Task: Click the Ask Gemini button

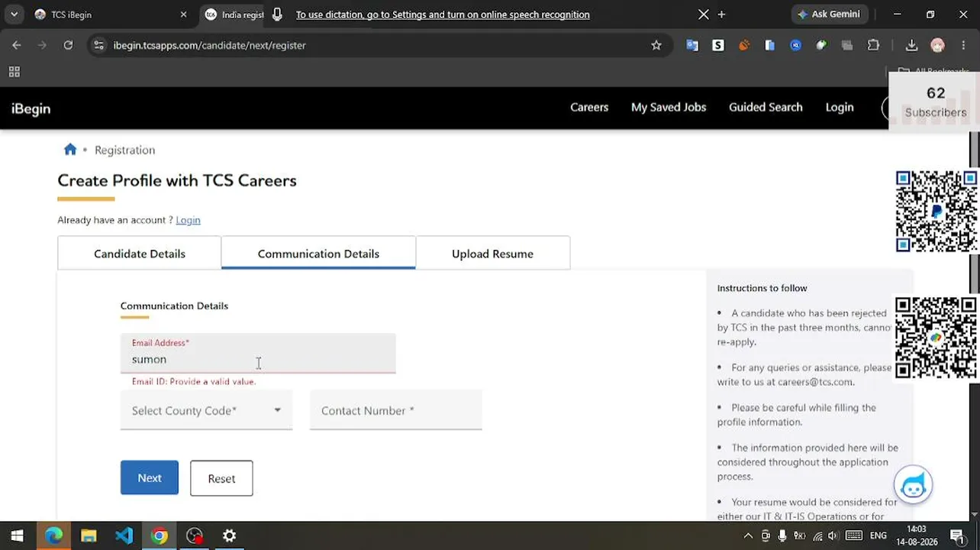Action: [829, 15]
